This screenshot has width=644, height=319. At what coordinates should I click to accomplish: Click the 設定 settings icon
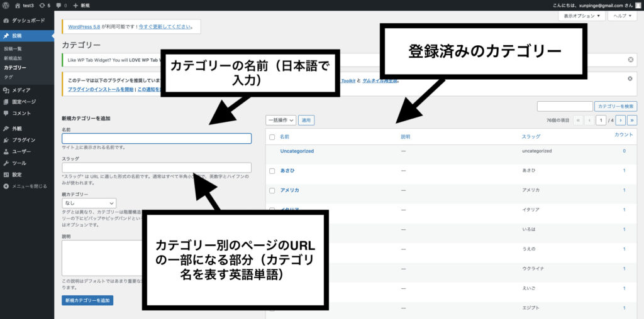tap(6, 175)
